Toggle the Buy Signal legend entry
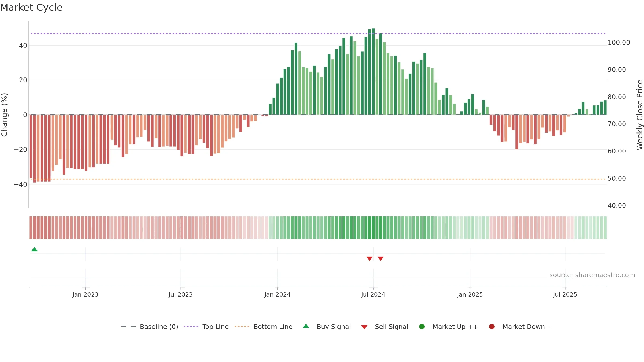644x362 pixels. pyautogui.click(x=327, y=327)
